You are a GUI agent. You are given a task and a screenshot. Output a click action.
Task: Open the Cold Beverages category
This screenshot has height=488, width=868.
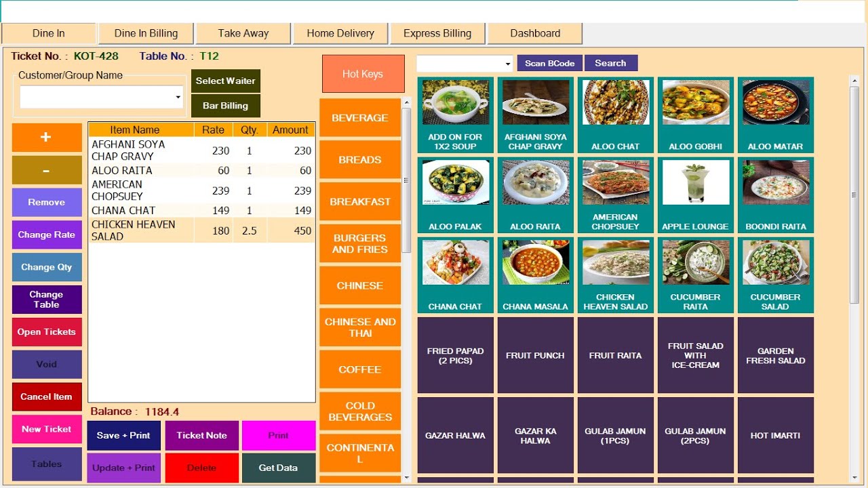(x=360, y=412)
